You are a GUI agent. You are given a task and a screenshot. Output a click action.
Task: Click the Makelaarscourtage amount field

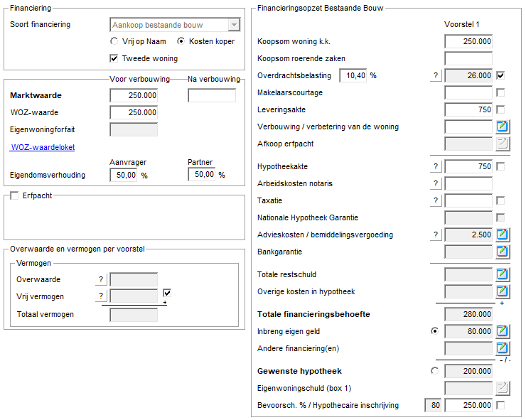(468, 92)
